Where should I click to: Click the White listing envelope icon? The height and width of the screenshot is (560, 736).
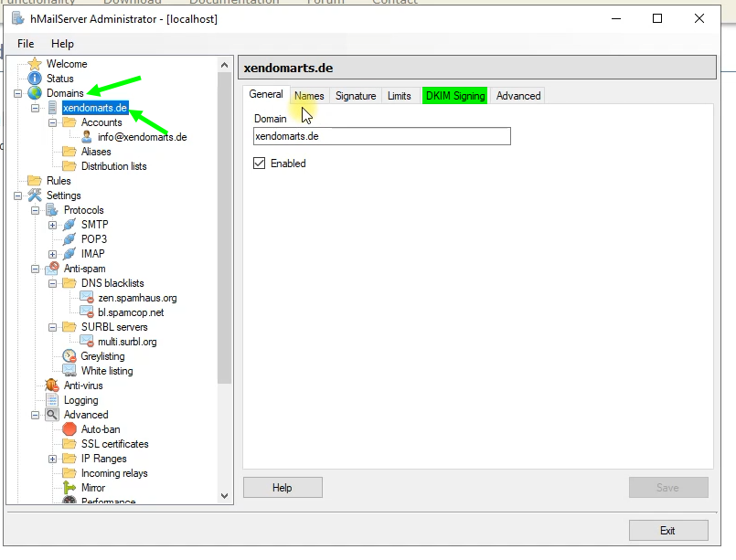point(69,371)
